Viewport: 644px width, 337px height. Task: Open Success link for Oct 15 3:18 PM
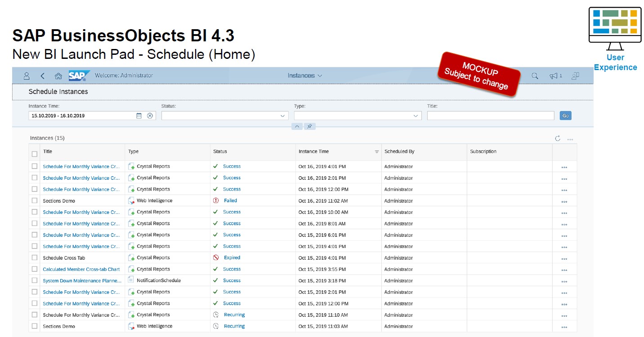(232, 280)
